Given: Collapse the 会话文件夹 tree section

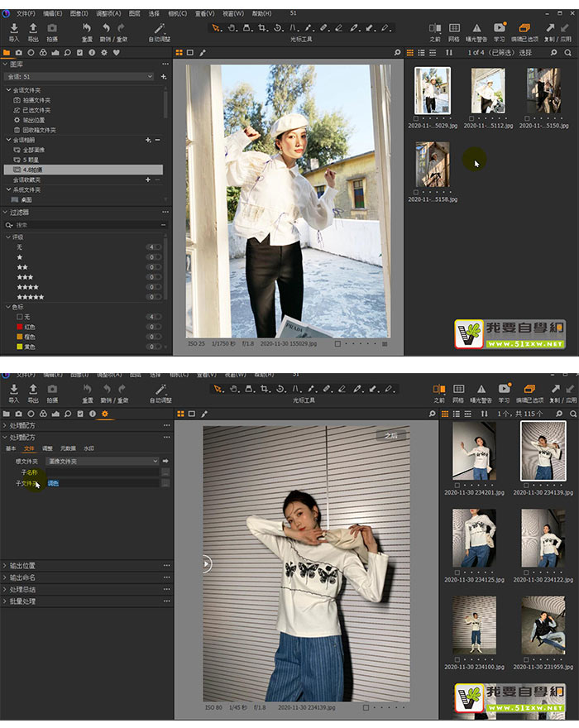Looking at the screenshot, I should tap(8, 90).
